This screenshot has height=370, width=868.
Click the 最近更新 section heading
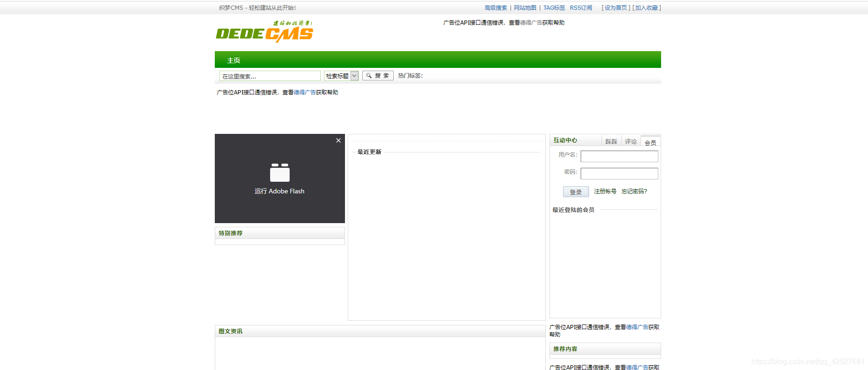[369, 152]
